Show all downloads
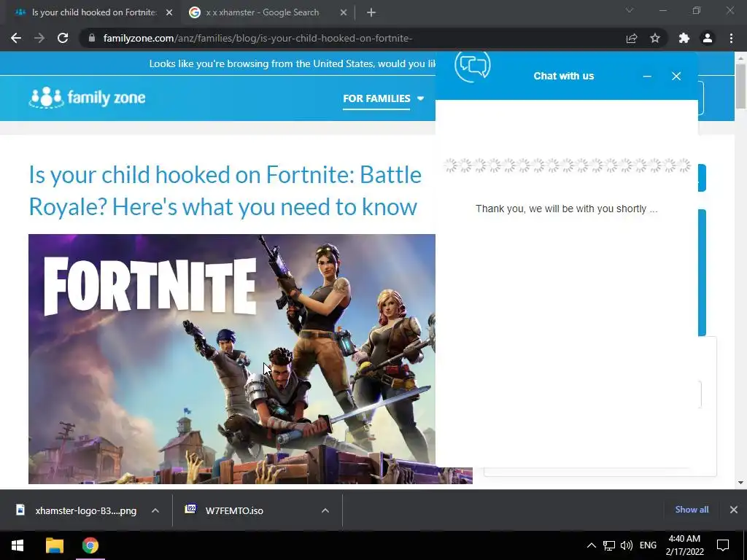 692,510
